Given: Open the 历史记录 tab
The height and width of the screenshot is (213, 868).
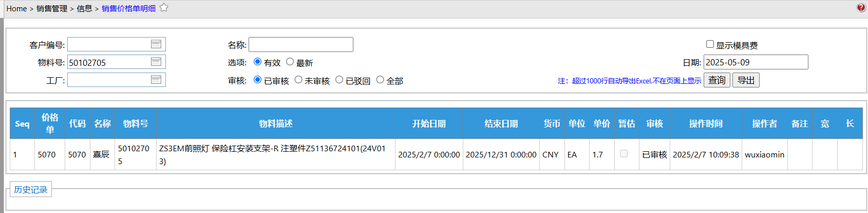Looking at the screenshot, I should 31,189.
